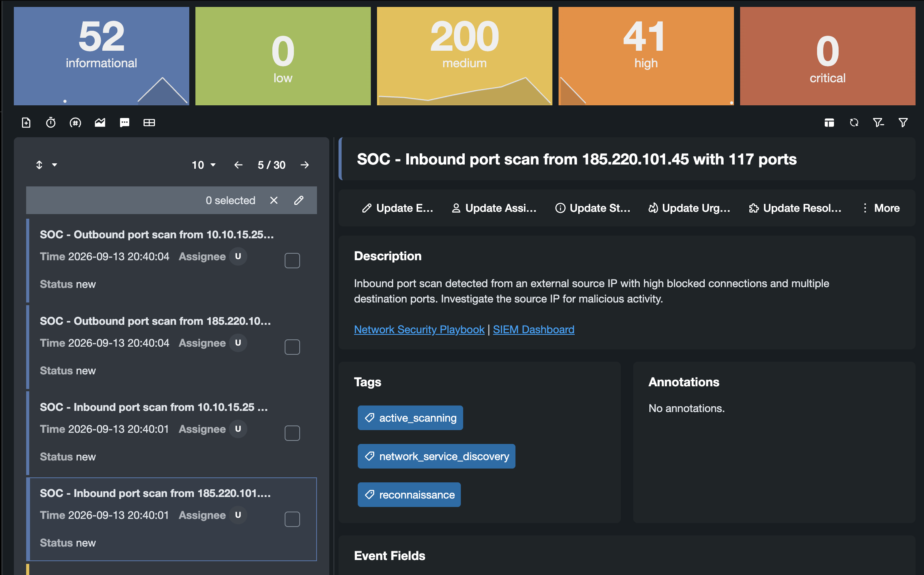This screenshot has width=924, height=575.
Task: Clear selection with the X icon
Action: (x=274, y=200)
